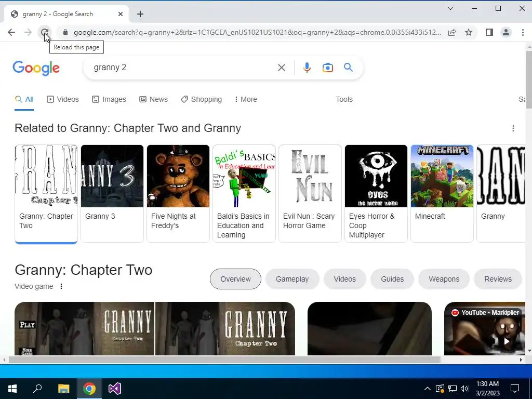The height and width of the screenshot is (399, 532).
Task: Open Chrome's three-dot menu
Action: [523, 32]
